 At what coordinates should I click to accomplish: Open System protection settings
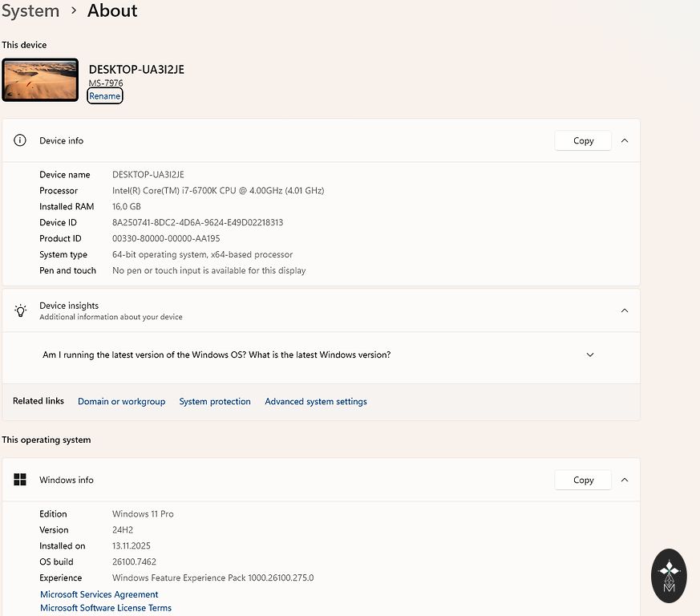click(215, 401)
